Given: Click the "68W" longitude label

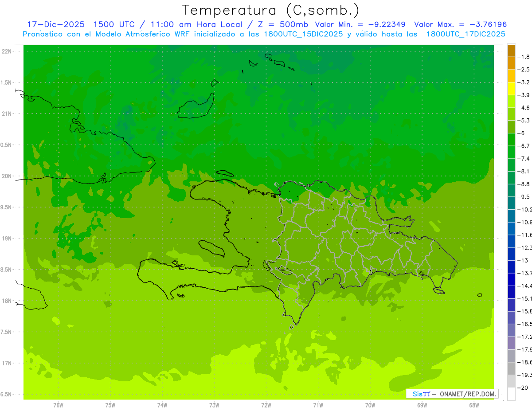Looking at the screenshot, I should point(474,405).
